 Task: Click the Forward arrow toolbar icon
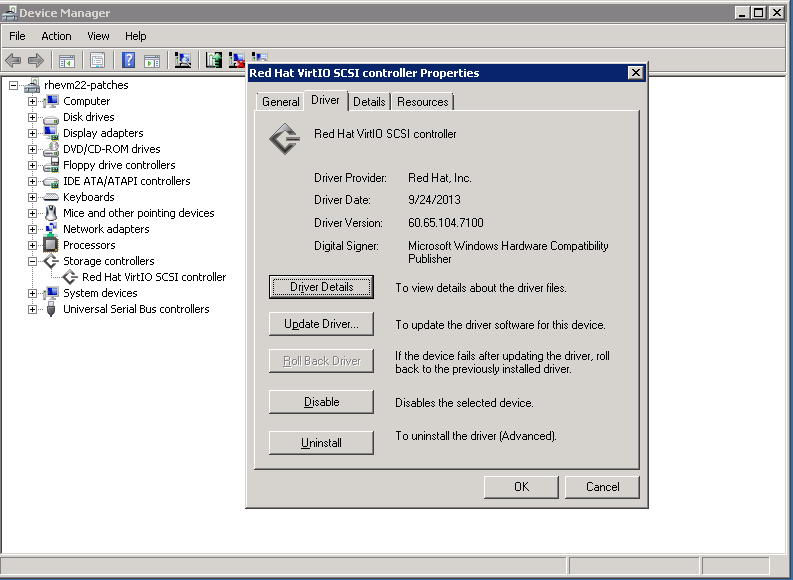35,61
